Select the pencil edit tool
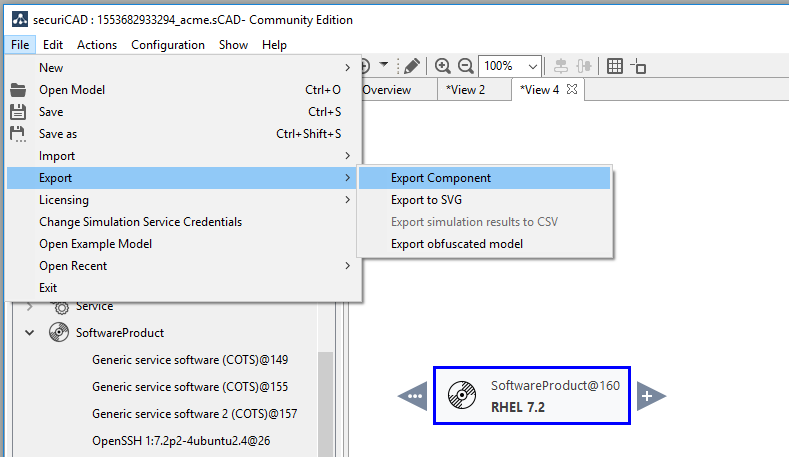789x457 pixels. 412,66
